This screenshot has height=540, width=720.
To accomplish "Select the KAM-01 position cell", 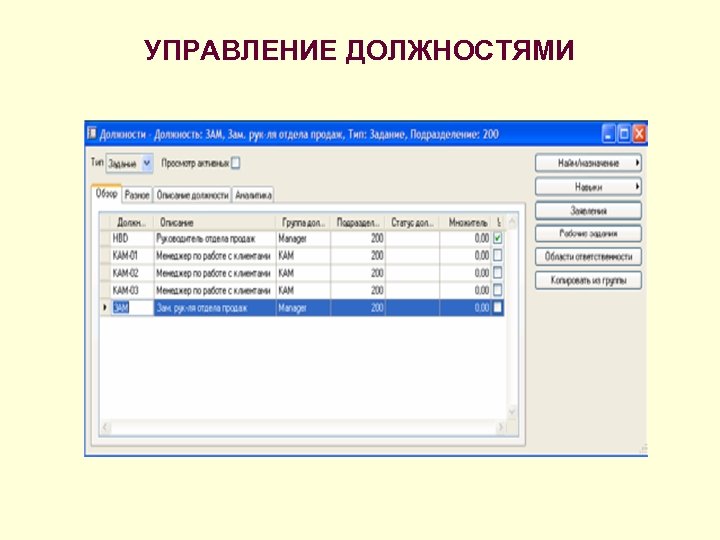I will coord(132,255).
